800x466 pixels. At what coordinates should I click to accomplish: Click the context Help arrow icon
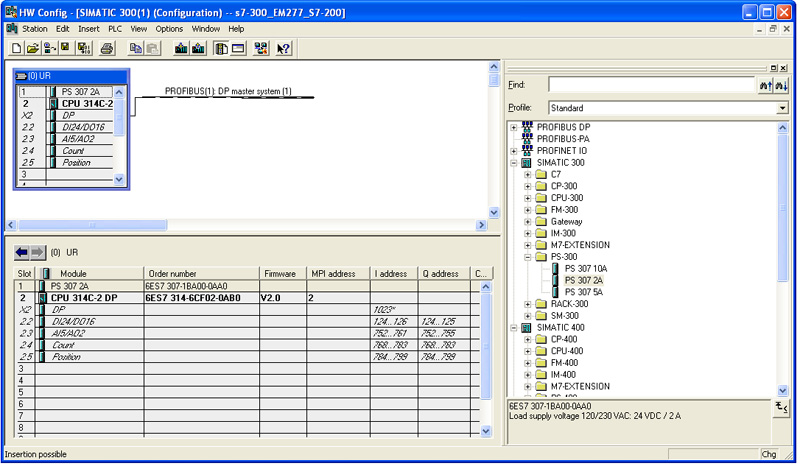pyautogui.click(x=283, y=48)
